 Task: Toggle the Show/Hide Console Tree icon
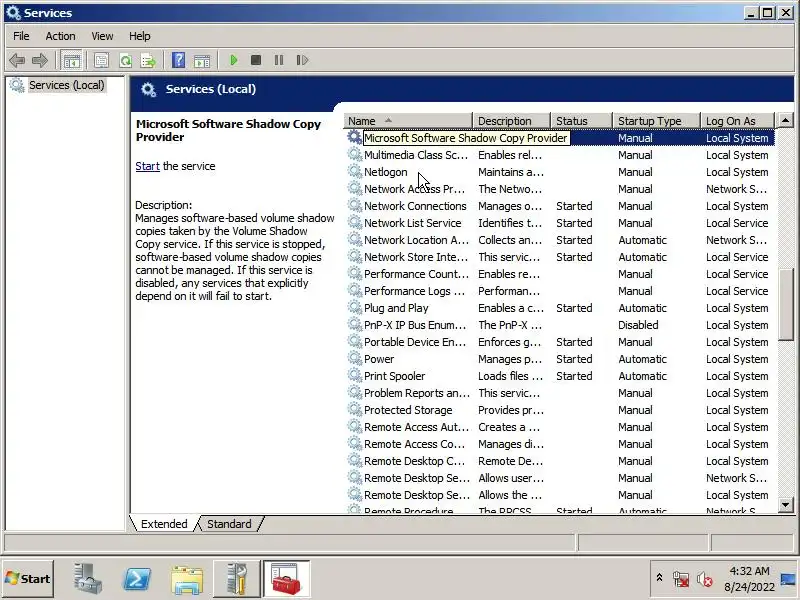click(71, 61)
